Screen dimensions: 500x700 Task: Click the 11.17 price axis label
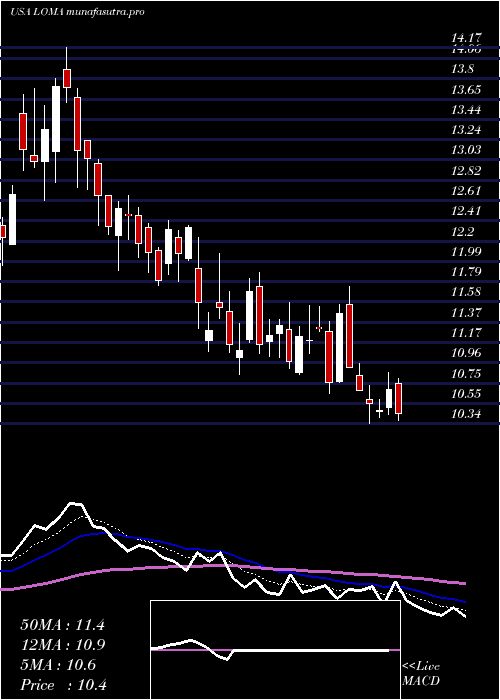pos(465,332)
